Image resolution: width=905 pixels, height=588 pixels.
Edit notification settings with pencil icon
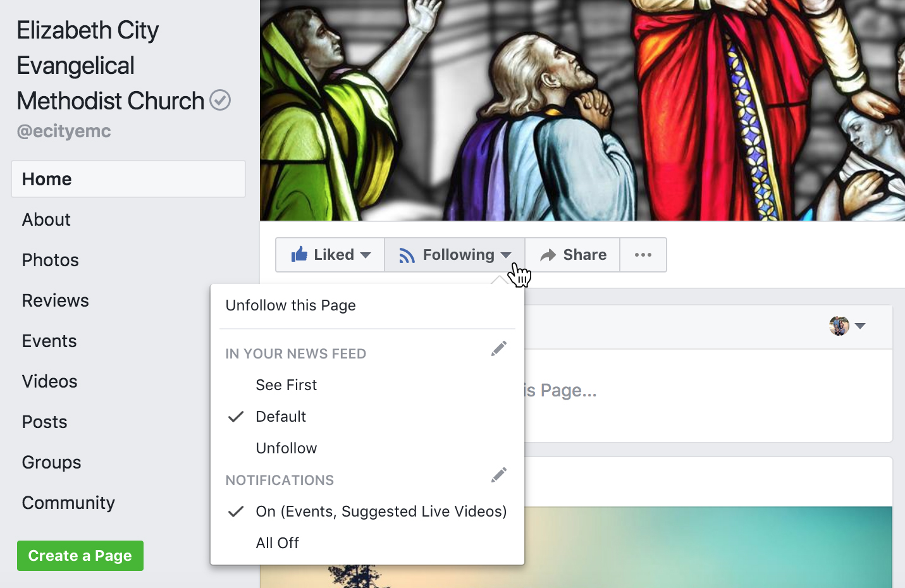coord(499,475)
